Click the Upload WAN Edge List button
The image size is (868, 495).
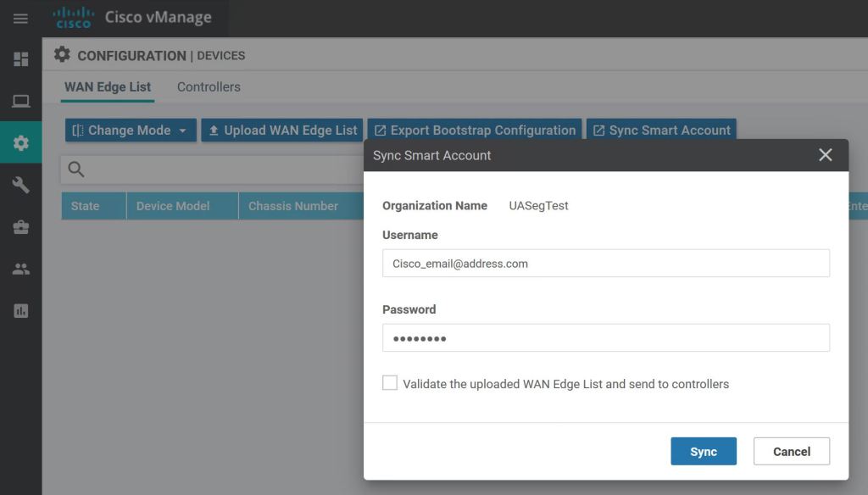tap(282, 131)
